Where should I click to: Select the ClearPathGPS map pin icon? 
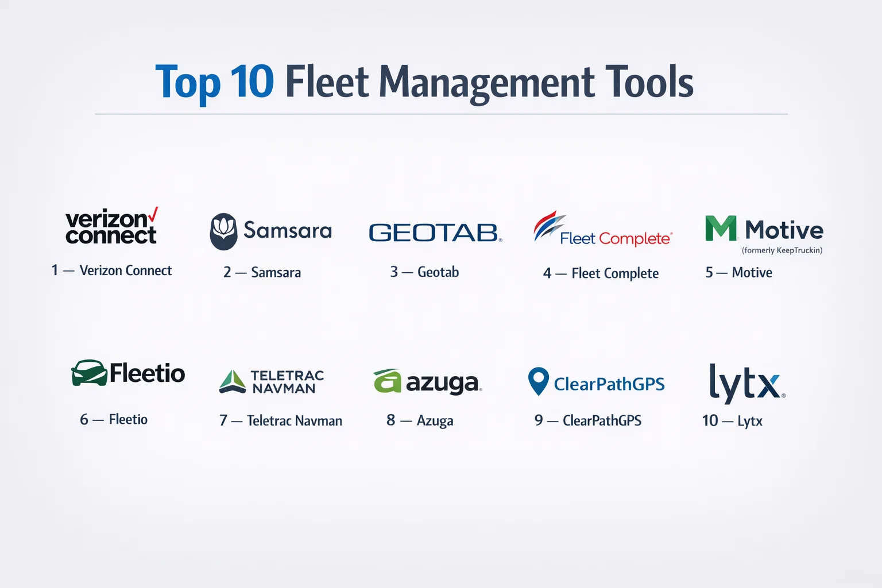pyautogui.click(x=538, y=381)
